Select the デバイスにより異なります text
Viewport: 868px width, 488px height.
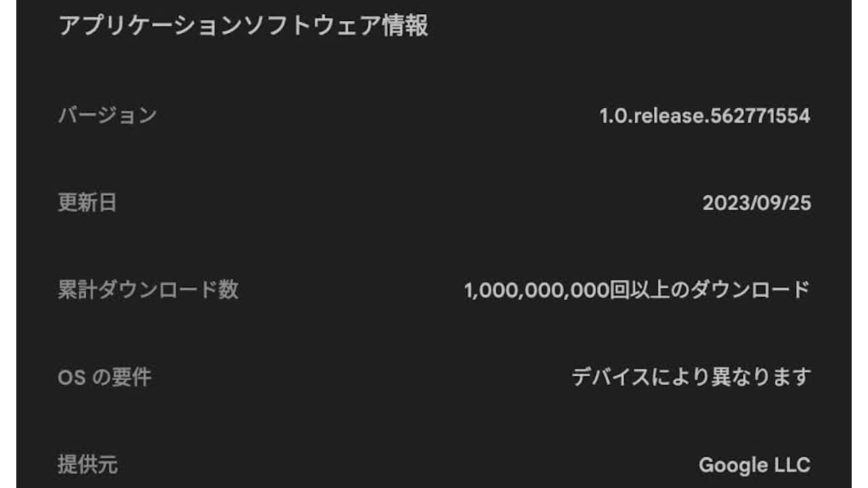(691, 377)
